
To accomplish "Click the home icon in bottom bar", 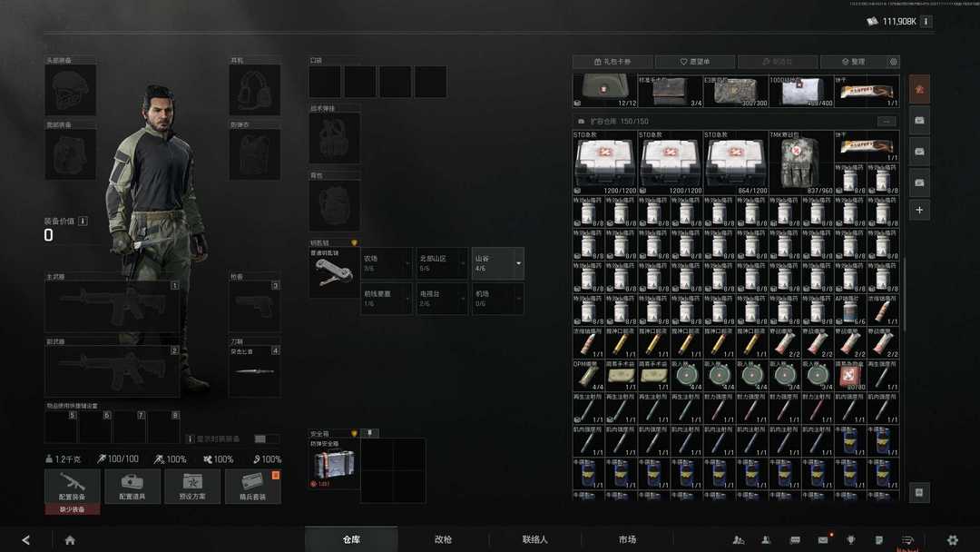I will coord(70,540).
